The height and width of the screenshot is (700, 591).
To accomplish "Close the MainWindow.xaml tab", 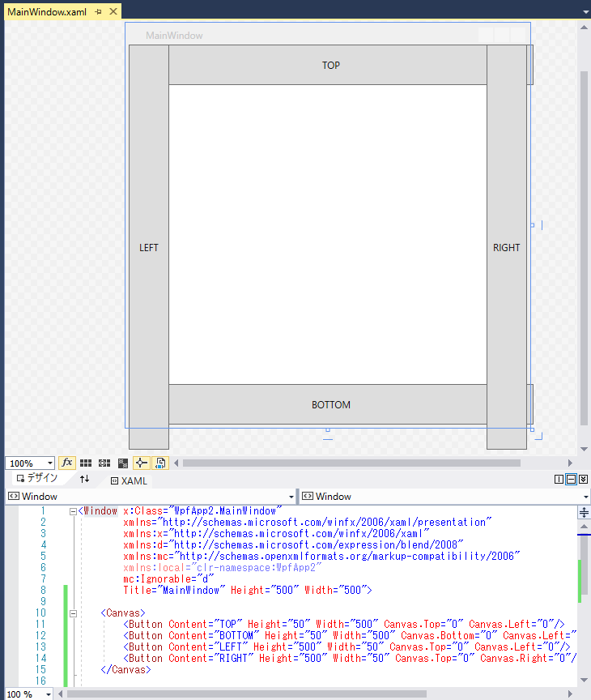I will click(x=113, y=11).
